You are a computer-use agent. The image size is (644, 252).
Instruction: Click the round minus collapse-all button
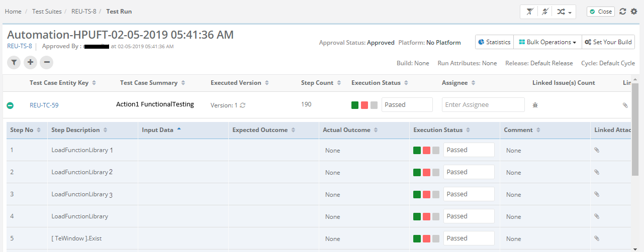click(x=46, y=62)
